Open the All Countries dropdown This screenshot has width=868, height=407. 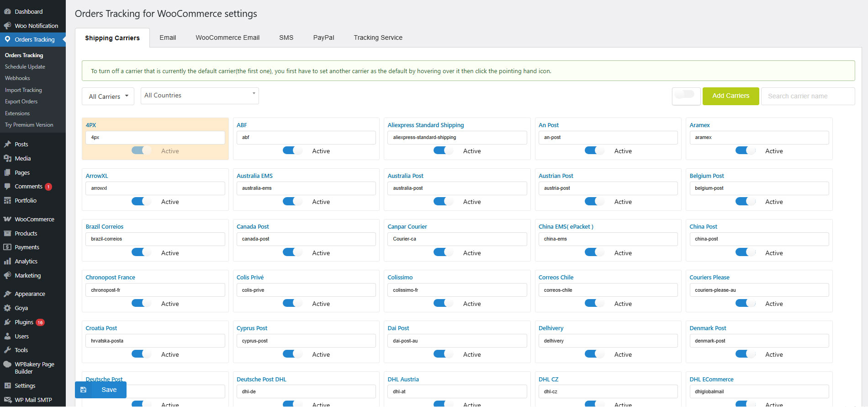point(200,96)
